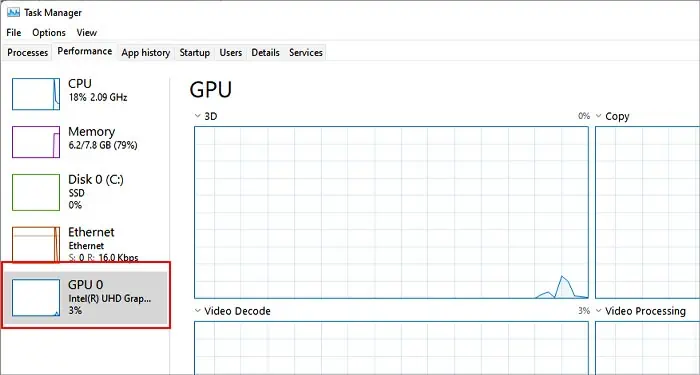The height and width of the screenshot is (375, 700).
Task: Click the Ethernet label in sidebar
Action: pyautogui.click(x=91, y=232)
